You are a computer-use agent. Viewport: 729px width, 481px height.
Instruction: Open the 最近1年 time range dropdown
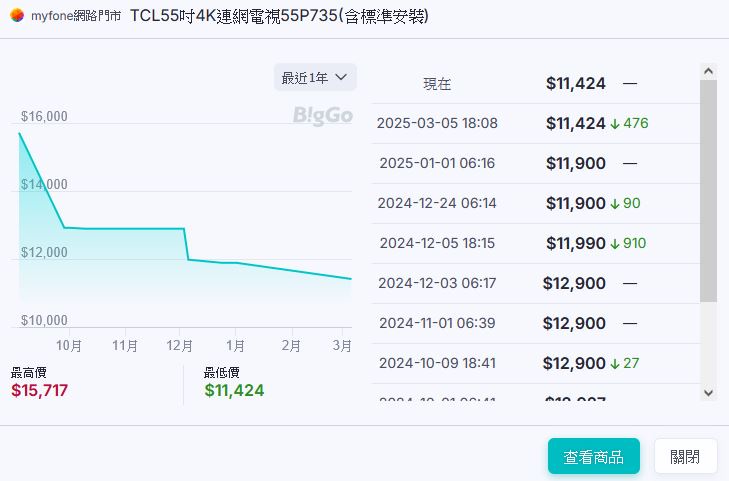(x=314, y=78)
